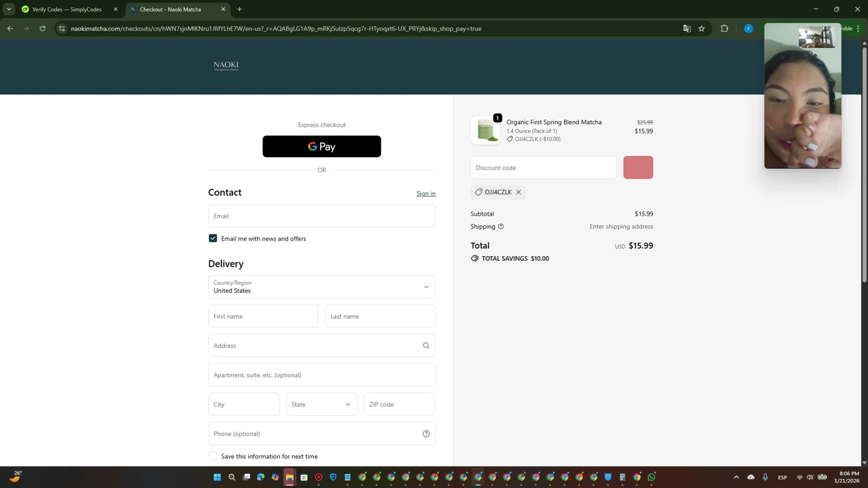Open new tab with plus button
The width and height of the screenshot is (868, 488).
coord(240,9)
